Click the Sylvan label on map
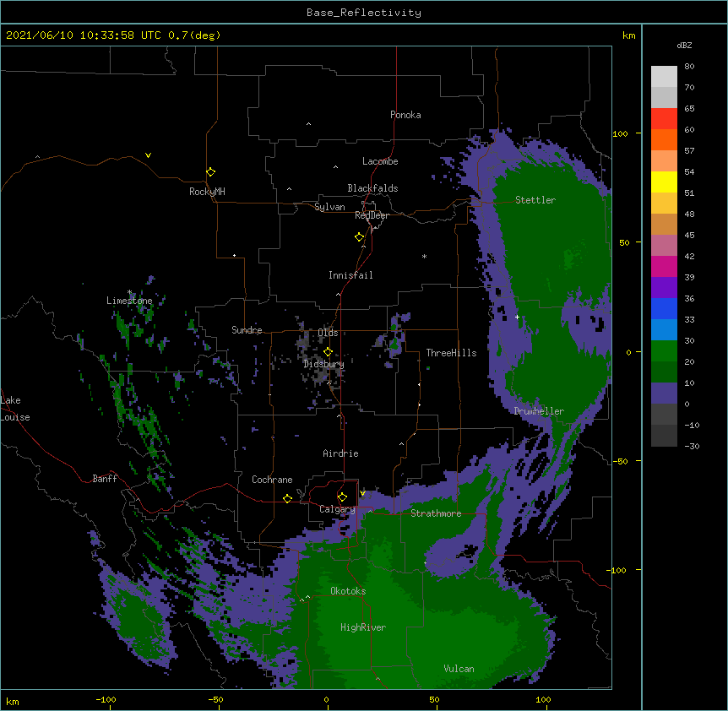The image size is (728, 711). tap(329, 207)
